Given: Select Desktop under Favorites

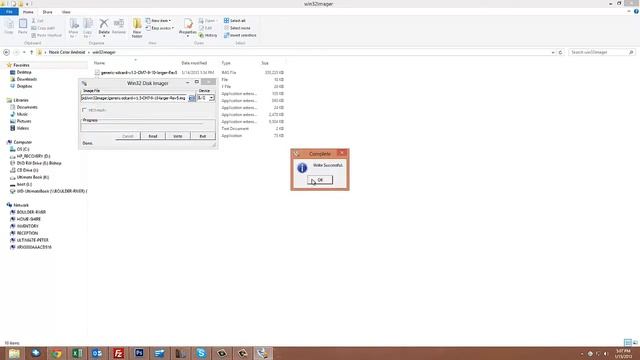Looking at the screenshot, I should [x=24, y=72].
